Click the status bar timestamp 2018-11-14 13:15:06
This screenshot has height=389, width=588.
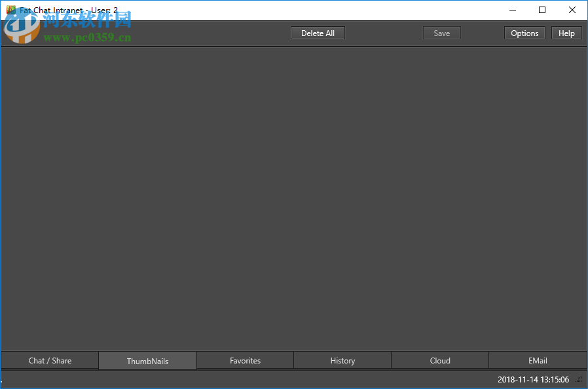tap(533, 380)
